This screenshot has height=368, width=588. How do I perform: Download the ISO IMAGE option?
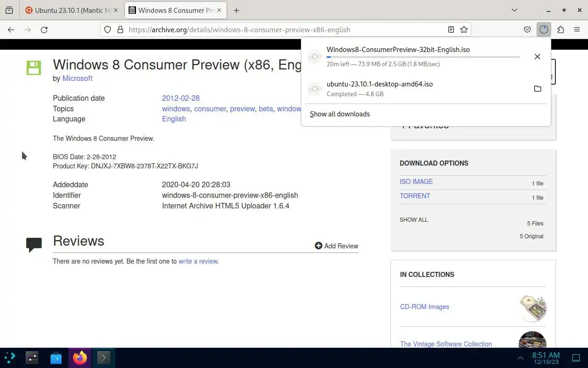(416, 182)
